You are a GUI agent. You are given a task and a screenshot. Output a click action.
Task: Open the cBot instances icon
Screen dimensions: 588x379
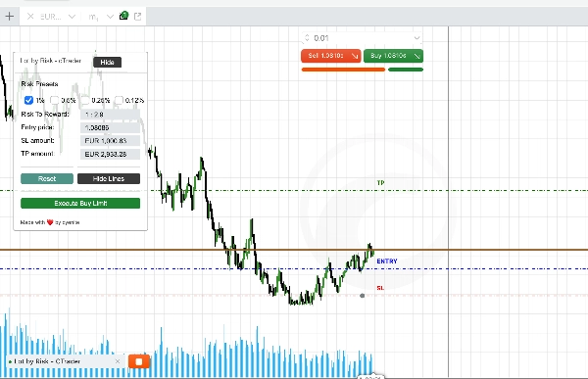(x=123, y=16)
